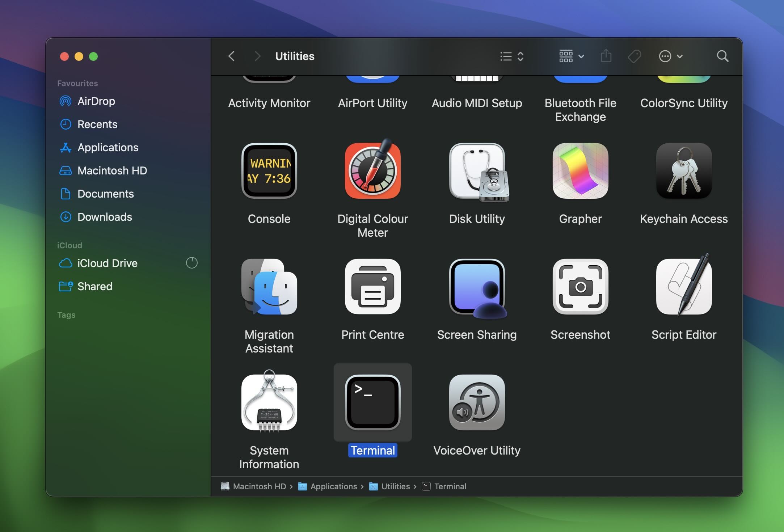
Task: Click the iCloud section header
Action: 69,245
